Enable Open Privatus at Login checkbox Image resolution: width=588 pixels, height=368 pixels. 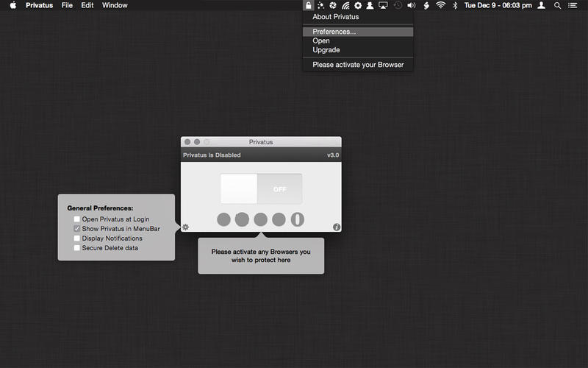(77, 219)
